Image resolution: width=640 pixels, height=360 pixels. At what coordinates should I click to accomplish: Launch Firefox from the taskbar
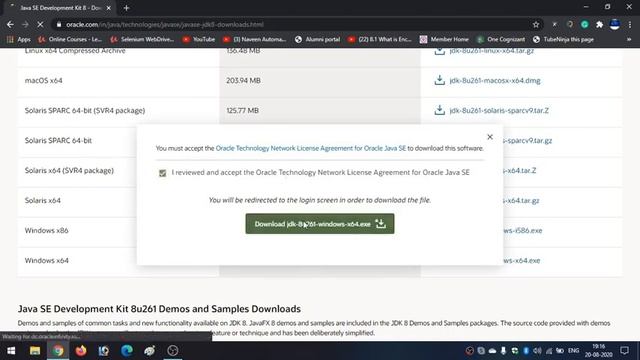point(81,351)
